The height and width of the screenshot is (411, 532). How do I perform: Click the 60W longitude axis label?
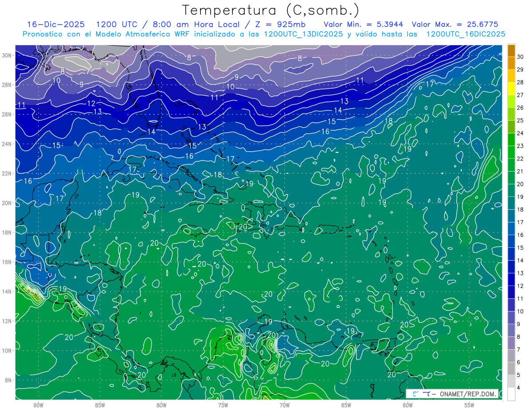pos(408,405)
